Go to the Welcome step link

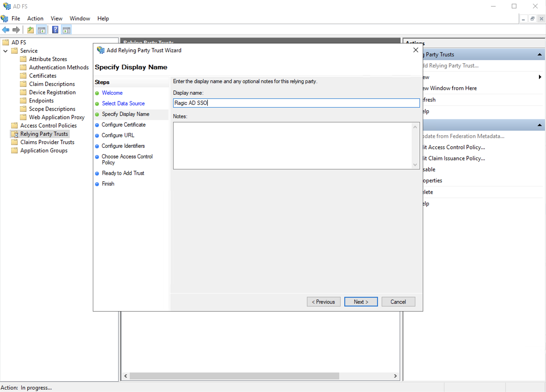click(x=112, y=93)
